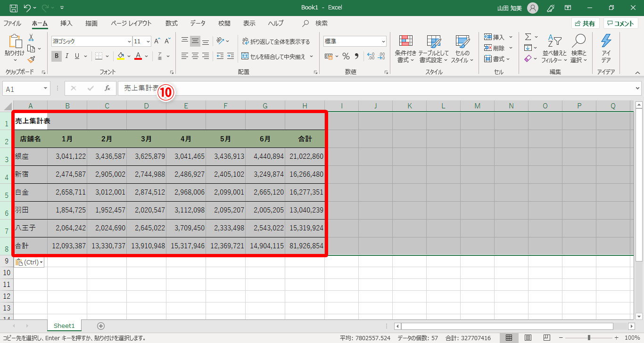Image resolution: width=644 pixels, height=343 pixels.
Task: Click the Format Painter brush icon
Action: pyautogui.click(x=31, y=59)
